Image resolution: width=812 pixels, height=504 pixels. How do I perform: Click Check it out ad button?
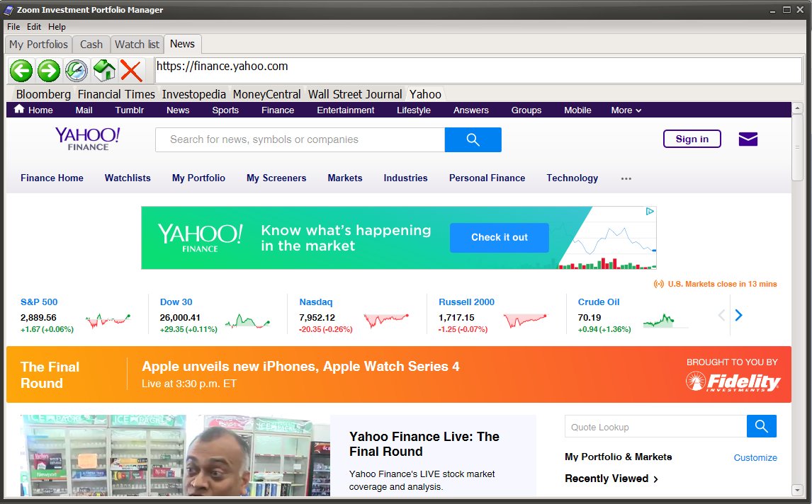500,238
